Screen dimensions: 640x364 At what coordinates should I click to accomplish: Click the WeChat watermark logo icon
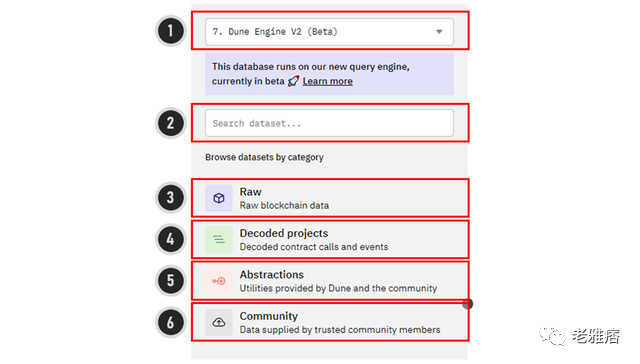[x=552, y=335]
